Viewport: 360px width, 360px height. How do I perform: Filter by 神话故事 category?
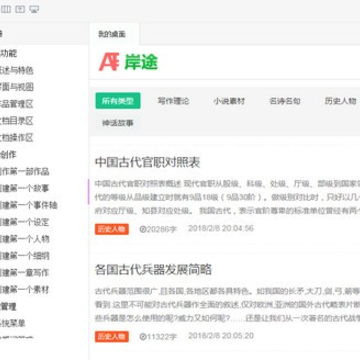(x=118, y=123)
